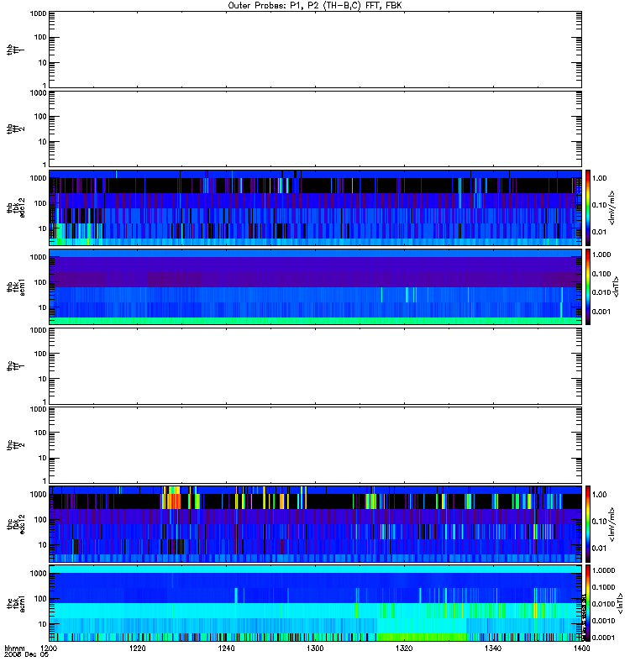
Task: Click the '0.0001' tick on thc scm1 color bar
Action: (x=603, y=638)
